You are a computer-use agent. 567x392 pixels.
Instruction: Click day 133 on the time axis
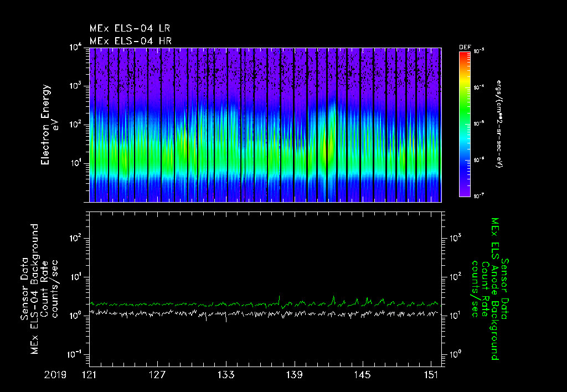pos(226,375)
